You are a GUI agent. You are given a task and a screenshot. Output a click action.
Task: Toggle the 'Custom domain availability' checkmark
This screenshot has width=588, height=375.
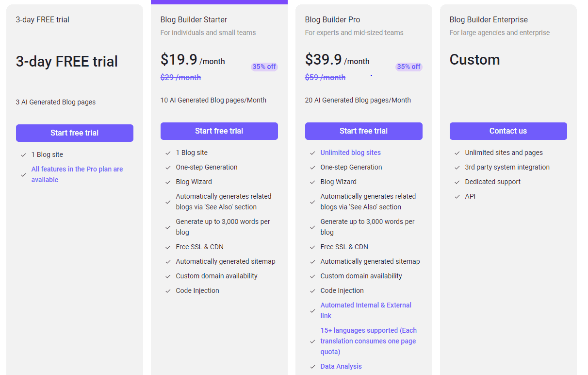tap(168, 276)
